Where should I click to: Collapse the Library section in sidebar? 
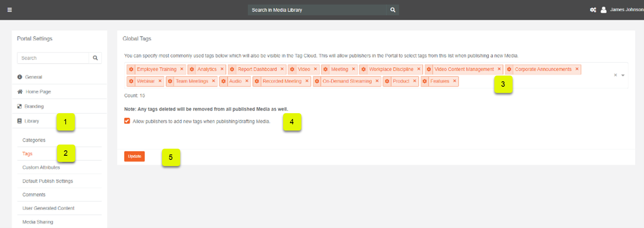(x=32, y=121)
